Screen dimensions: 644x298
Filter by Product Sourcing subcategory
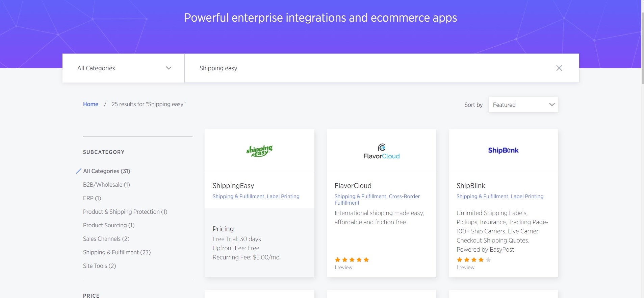[108, 225]
